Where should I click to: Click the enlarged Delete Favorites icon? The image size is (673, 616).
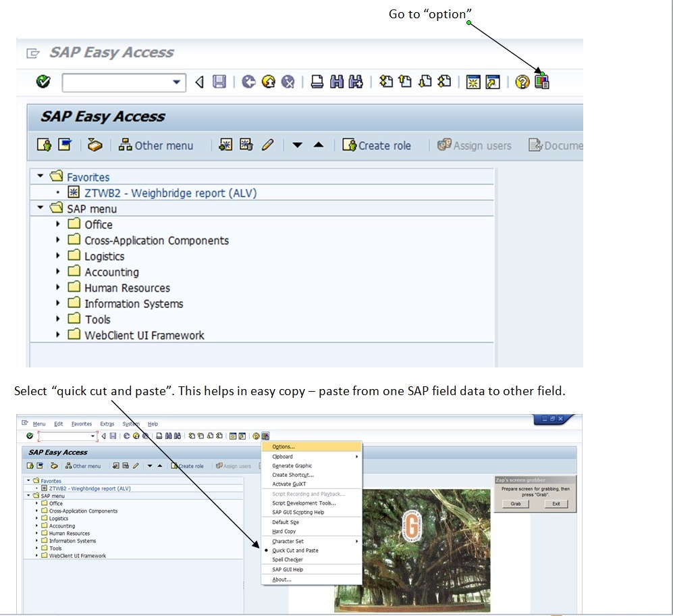tap(246, 145)
